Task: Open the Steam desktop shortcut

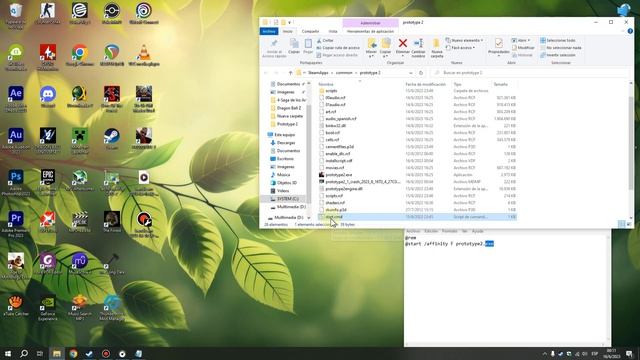Action: coord(111,139)
